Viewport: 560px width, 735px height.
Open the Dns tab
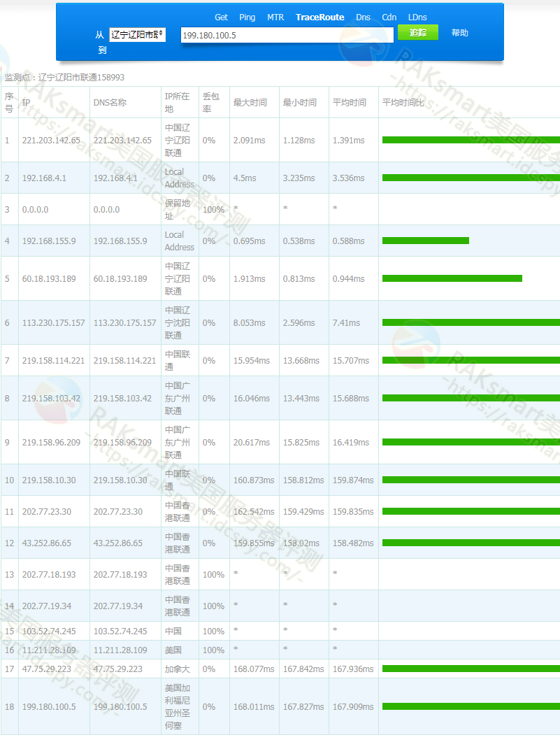[x=363, y=17]
